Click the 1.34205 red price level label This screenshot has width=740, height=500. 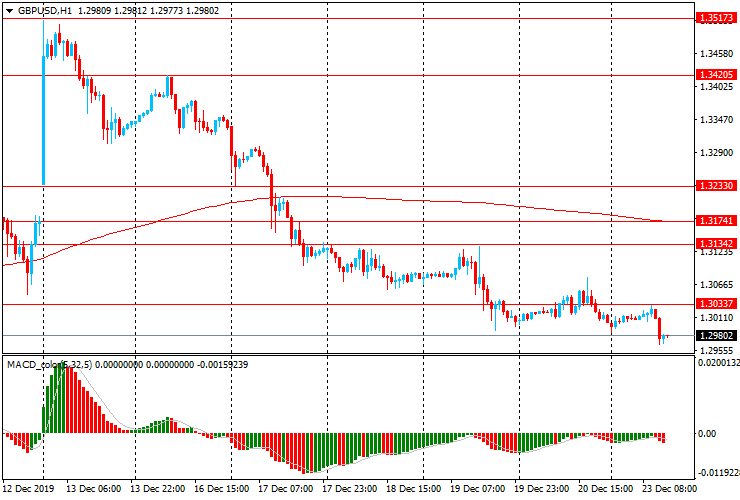pos(716,75)
